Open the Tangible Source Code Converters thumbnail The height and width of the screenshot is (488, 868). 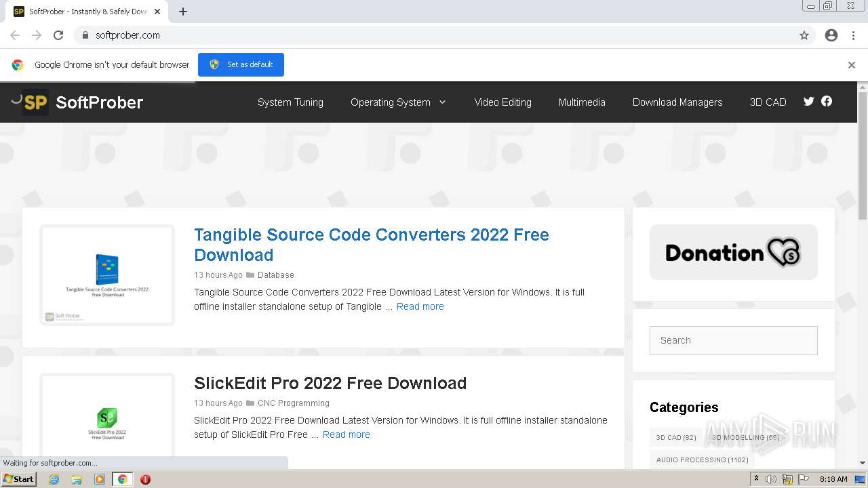coord(107,275)
